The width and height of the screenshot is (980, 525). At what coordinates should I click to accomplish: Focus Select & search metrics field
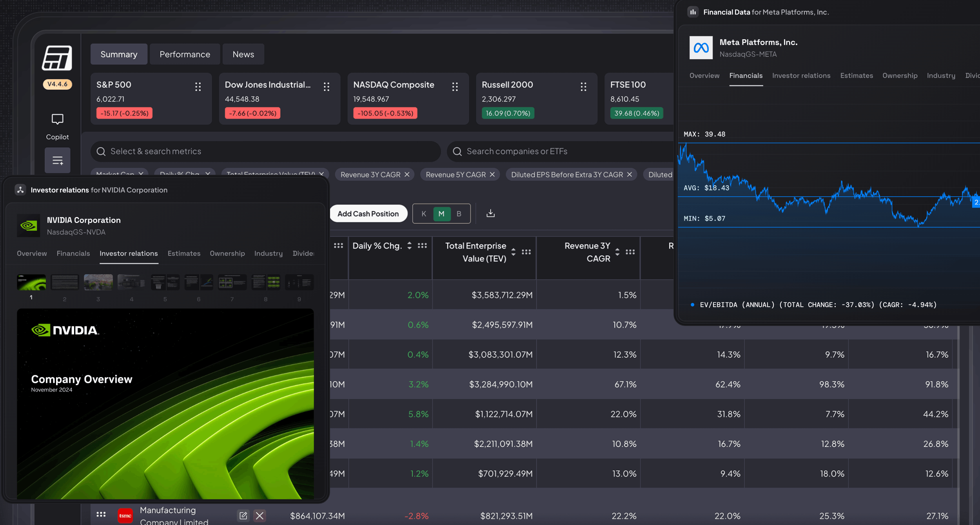point(265,152)
